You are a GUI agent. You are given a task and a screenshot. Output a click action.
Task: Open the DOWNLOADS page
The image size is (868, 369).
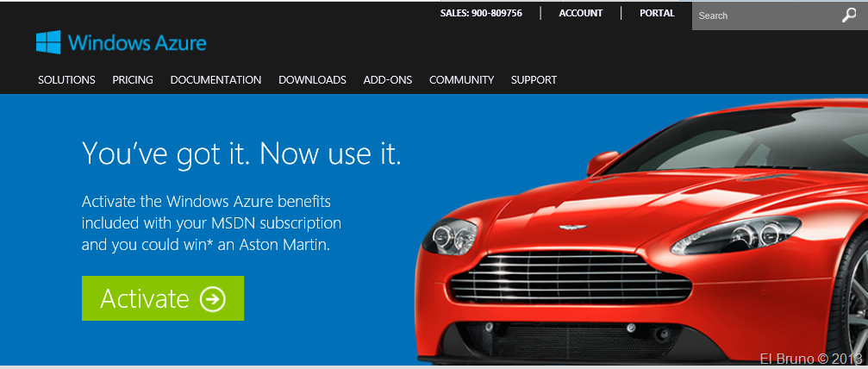pyautogui.click(x=312, y=80)
